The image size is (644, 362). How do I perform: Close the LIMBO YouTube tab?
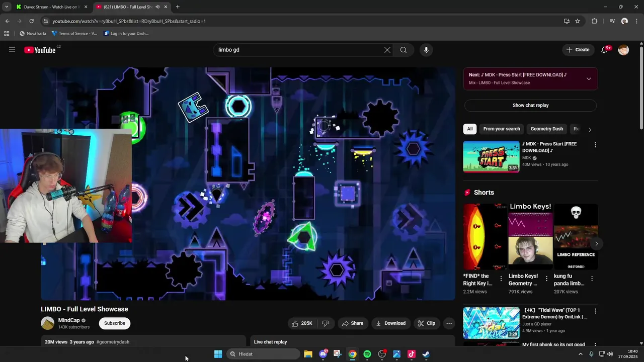(166, 7)
